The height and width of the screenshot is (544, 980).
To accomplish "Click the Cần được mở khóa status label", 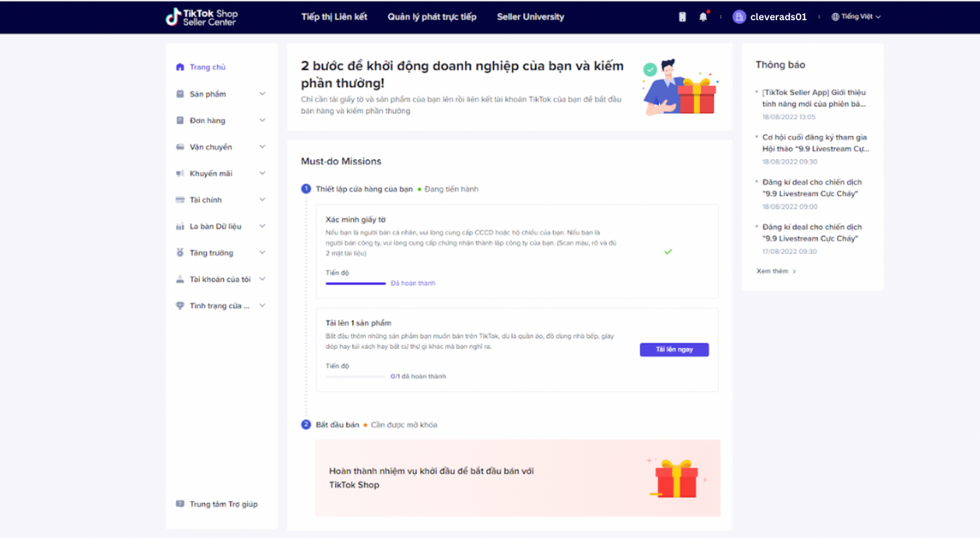I will pyautogui.click(x=404, y=424).
